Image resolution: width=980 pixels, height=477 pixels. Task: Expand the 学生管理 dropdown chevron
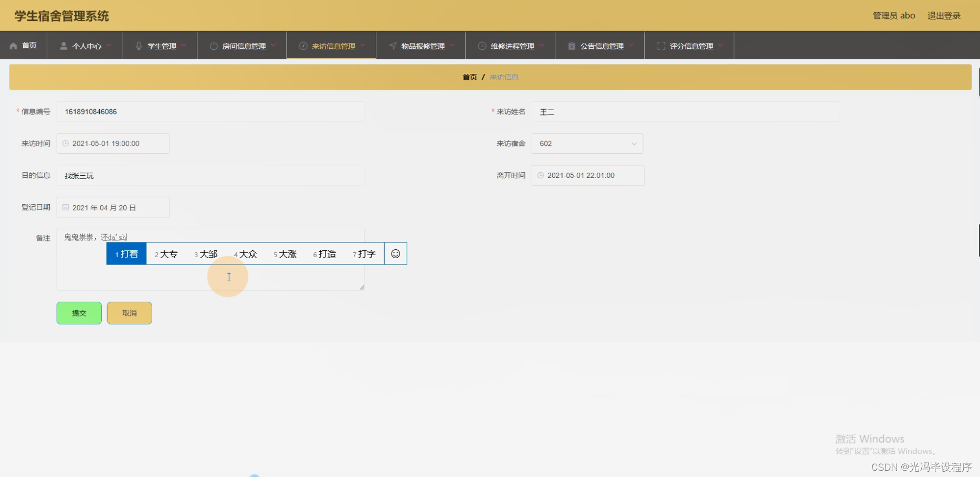coord(185,46)
